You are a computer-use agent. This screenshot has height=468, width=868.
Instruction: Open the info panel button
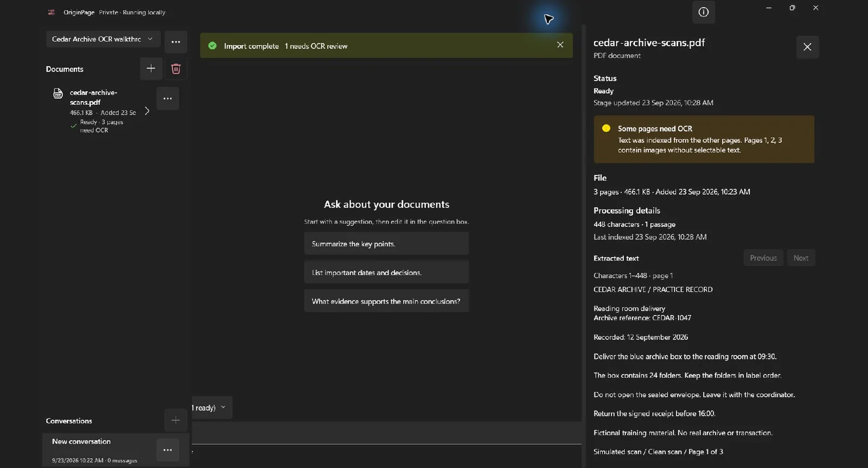[x=703, y=12]
